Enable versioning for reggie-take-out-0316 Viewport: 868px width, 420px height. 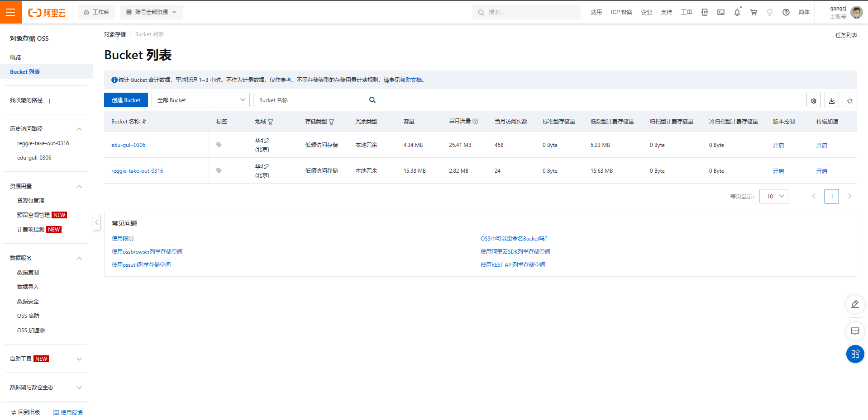(778, 171)
